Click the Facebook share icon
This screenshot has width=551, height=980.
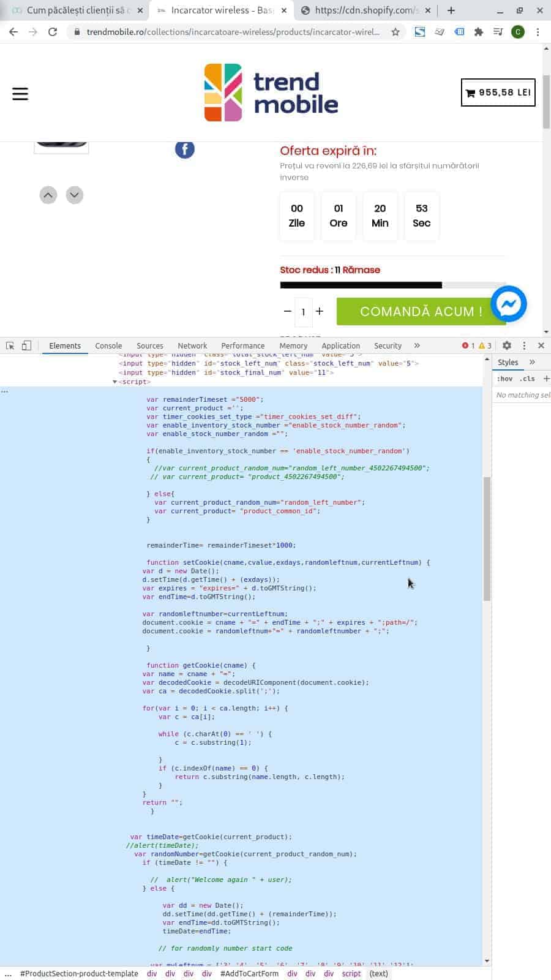coord(185,149)
